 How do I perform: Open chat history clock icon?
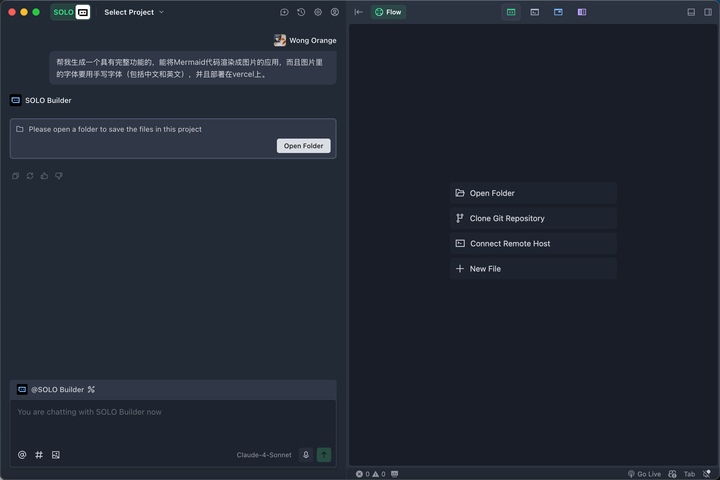(301, 12)
